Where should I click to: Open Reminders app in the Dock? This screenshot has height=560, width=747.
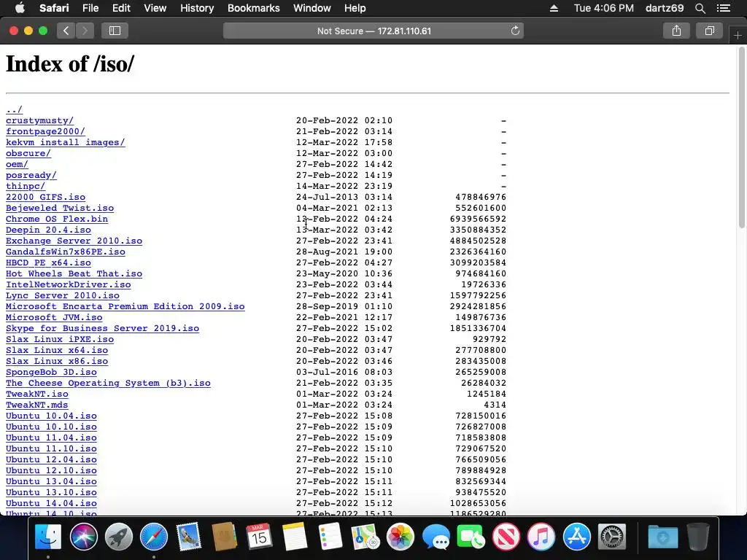point(330,537)
